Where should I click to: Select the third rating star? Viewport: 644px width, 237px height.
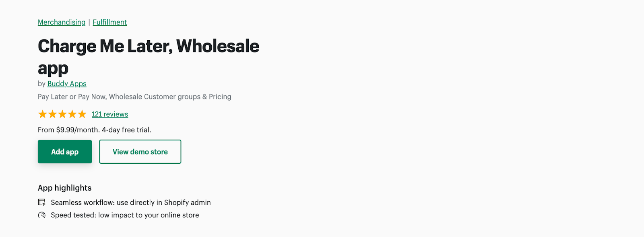[x=62, y=114]
